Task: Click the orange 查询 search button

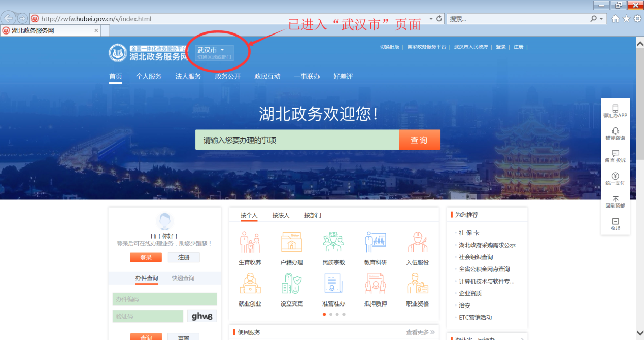Action: coord(419,140)
